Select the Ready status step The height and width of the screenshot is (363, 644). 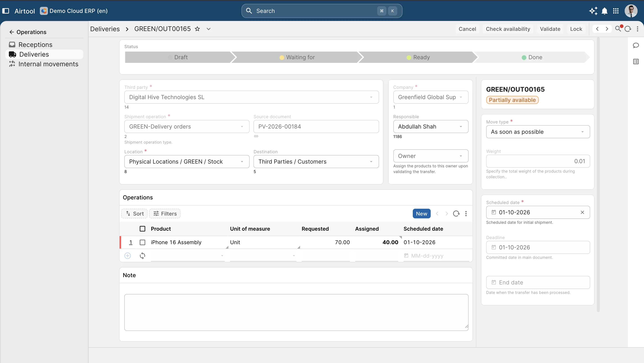click(x=418, y=57)
